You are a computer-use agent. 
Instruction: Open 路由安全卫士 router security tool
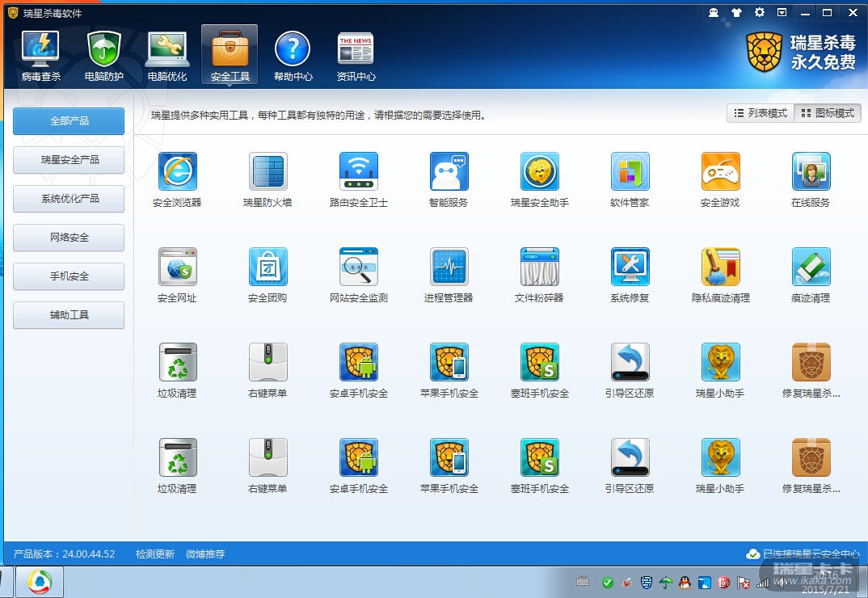point(358,171)
